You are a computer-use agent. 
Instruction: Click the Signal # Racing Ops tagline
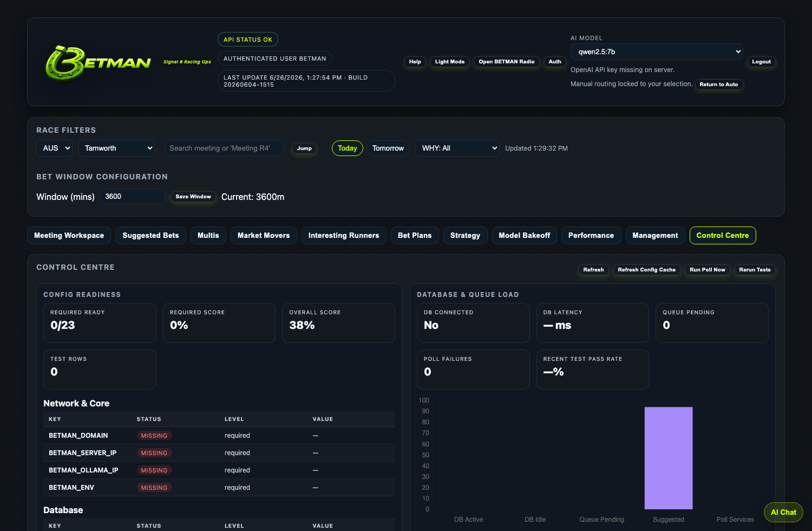click(x=187, y=62)
